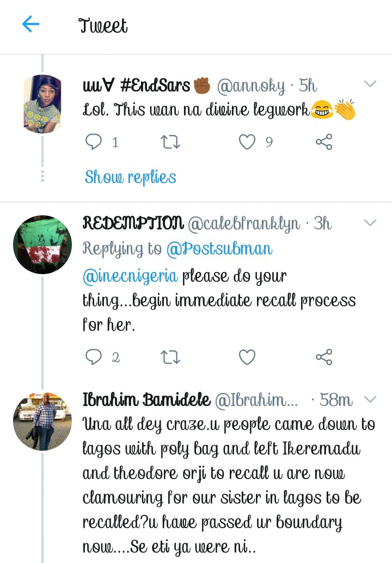Open options chevron on REDEMPTION tweet

(x=370, y=223)
